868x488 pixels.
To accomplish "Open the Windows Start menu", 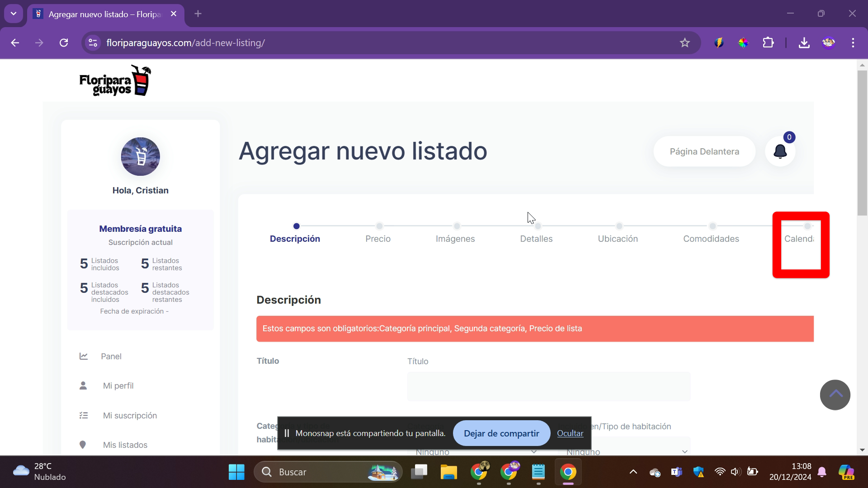I will pyautogui.click(x=236, y=472).
